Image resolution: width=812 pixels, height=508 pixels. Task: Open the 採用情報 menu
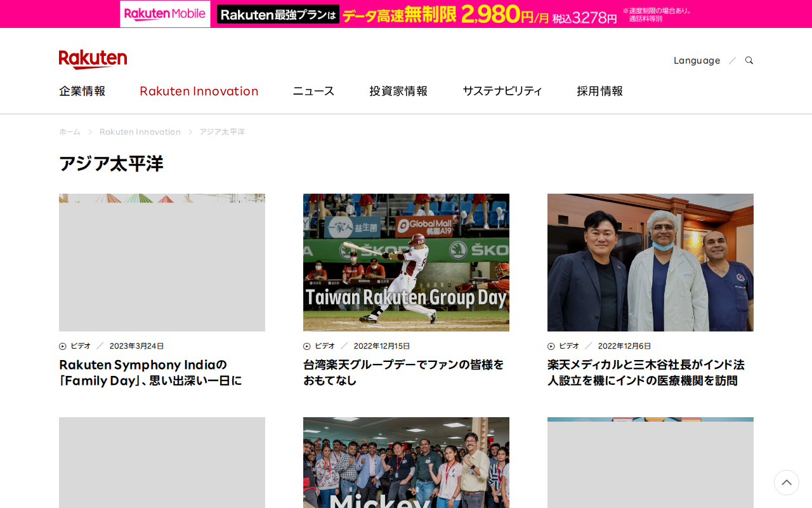coord(600,91)
